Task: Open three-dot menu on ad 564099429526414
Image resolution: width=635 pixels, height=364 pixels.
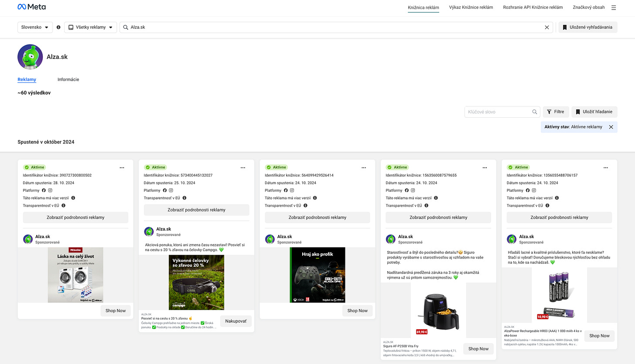Action: click(364, 167)
